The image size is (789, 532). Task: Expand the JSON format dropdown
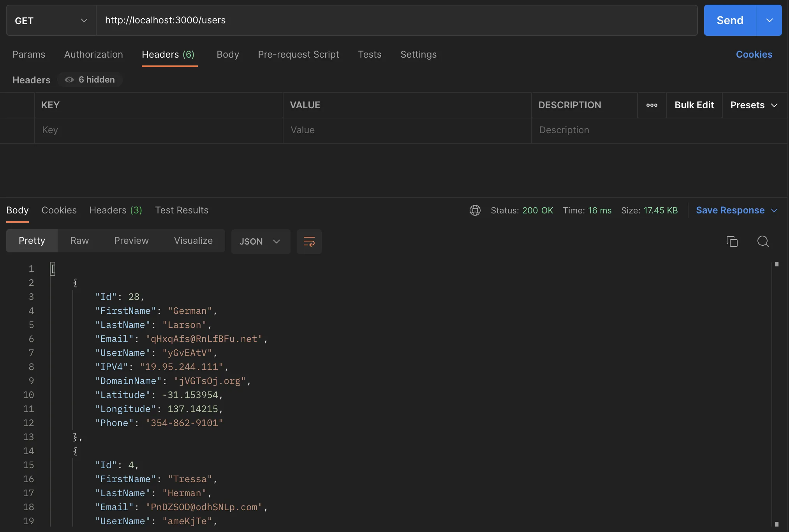(260, 241)
